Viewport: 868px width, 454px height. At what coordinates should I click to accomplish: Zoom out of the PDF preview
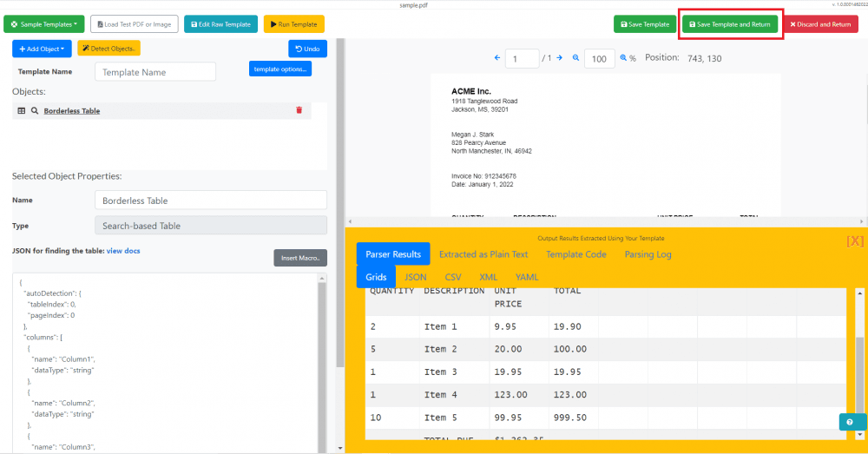click(x=575, y=58)
